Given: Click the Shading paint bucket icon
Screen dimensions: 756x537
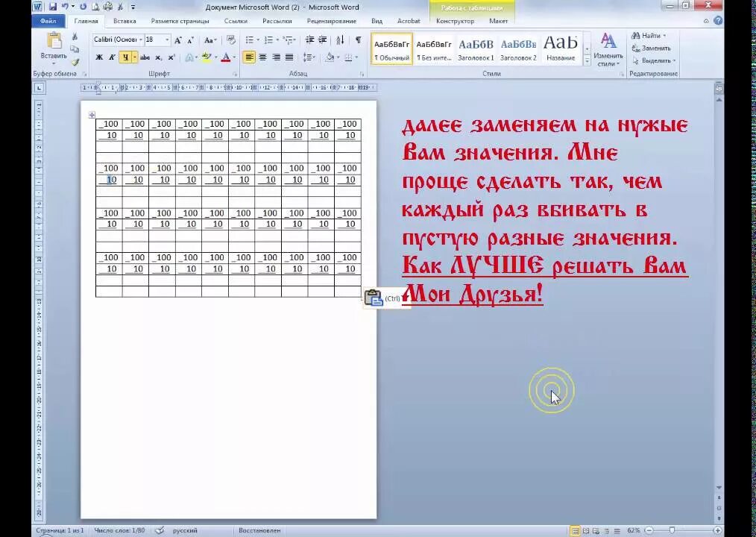Looking at the screenshot, I should point(330,57).
